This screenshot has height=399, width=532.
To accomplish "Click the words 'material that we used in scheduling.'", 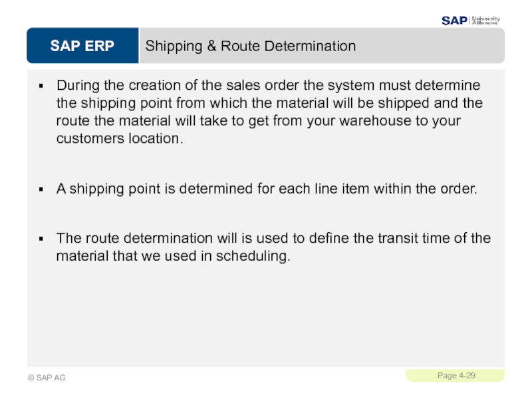I will pyautogui.click(x=174, y=256).
